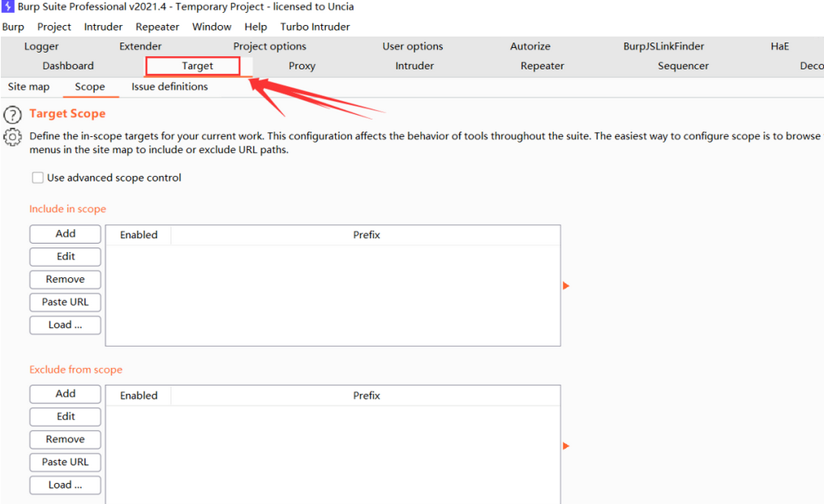Image resolution: width=824 pixels, height=504 pixels.
Task: Click Enabled column header in Exclude table
Action: click(x=139, y=395)
